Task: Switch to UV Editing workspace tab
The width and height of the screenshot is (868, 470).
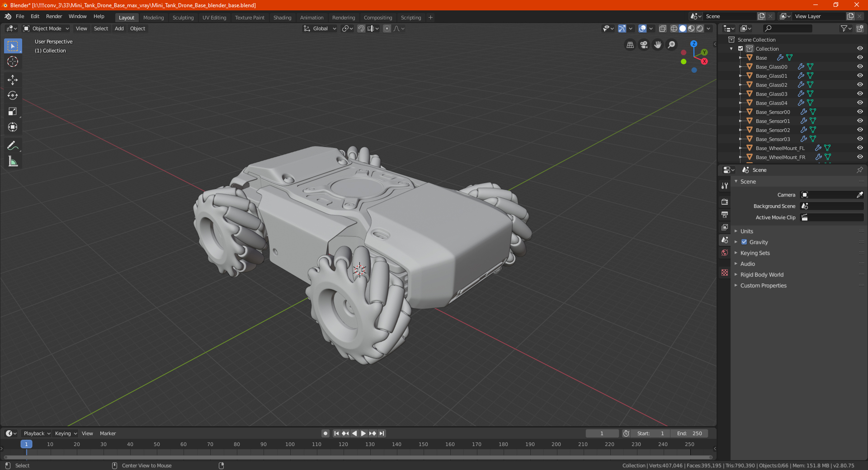Action: (x=214, y=18)
